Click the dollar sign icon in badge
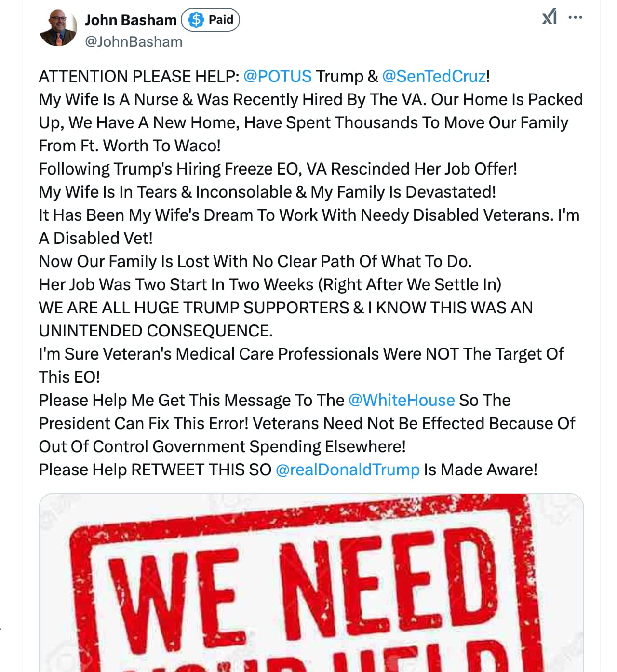 (196, 20)
